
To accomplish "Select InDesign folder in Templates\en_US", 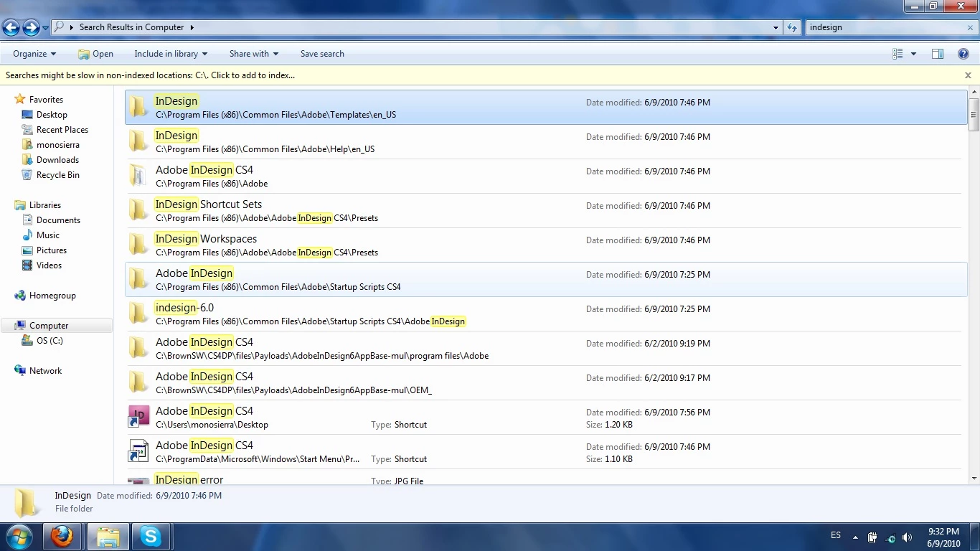I will tap(546, 108).
